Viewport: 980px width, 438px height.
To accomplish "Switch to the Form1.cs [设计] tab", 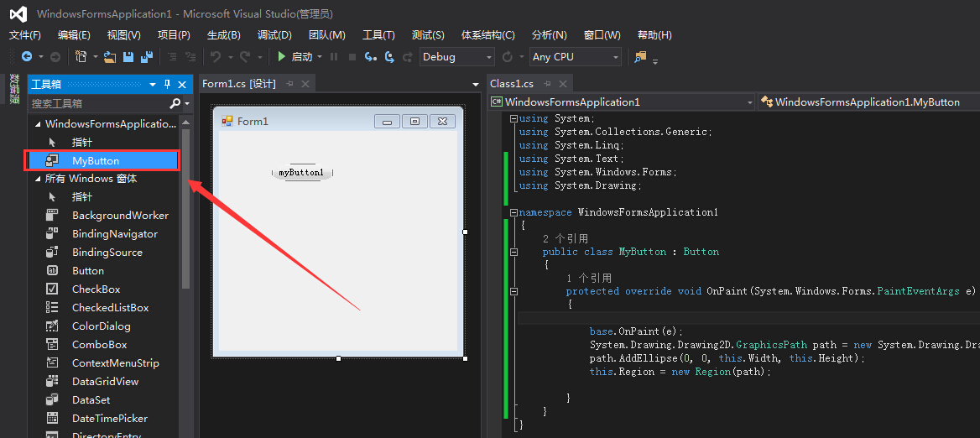I will 239,84.
